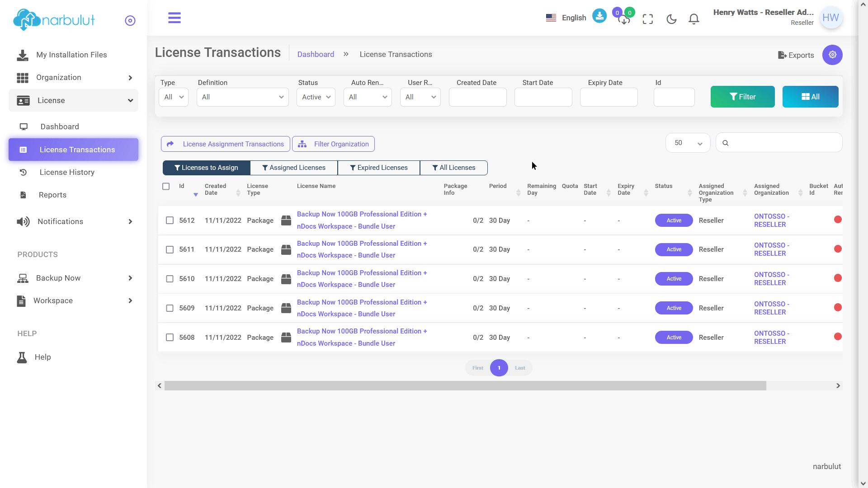Open the Status filter dropdown

pos(316,97)
